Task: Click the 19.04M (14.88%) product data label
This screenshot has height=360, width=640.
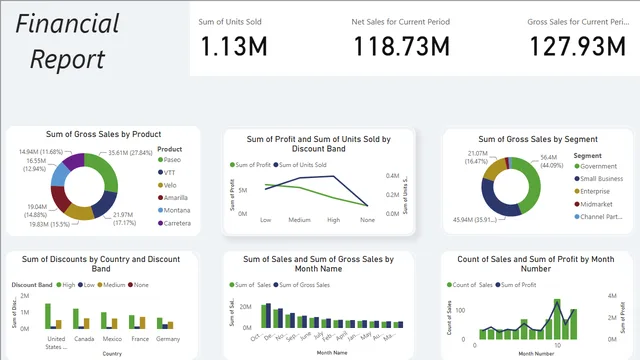Action: point(36,211)
